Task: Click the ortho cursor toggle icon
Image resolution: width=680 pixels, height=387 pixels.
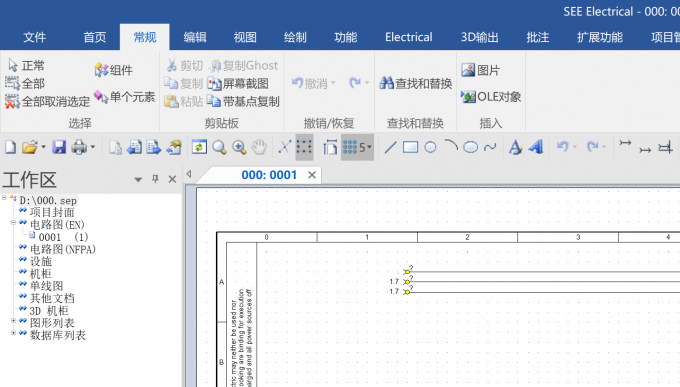Action: coord(284,148)
